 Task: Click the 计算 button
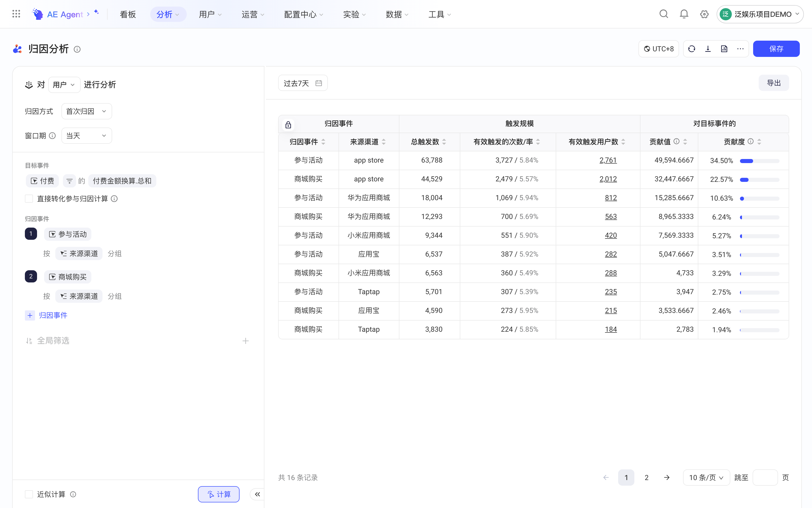click(218, 494)
